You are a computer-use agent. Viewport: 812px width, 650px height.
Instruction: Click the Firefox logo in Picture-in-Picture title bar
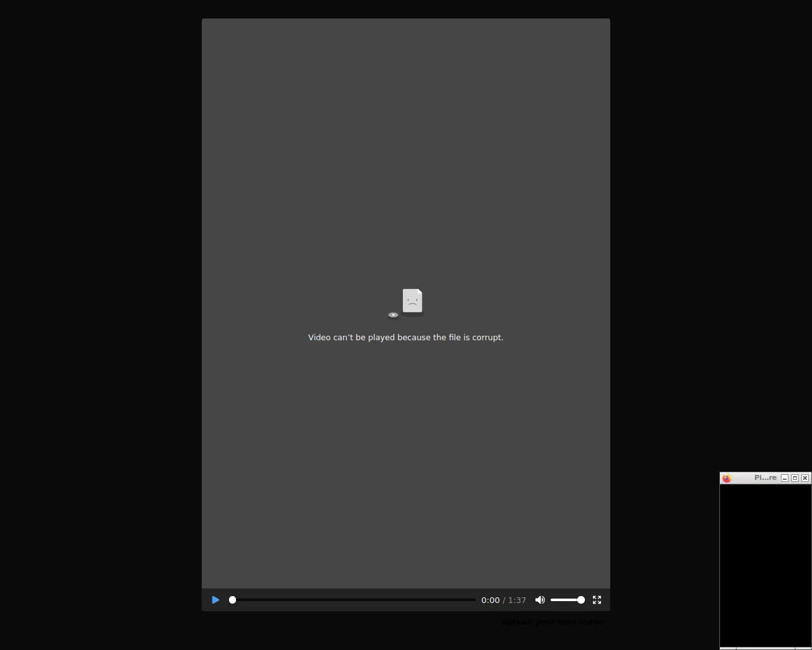pyautogui.click(x=727, y=478)
